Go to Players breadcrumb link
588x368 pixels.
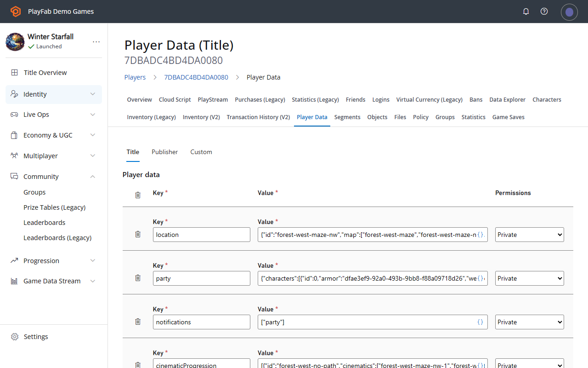(135, 77)
